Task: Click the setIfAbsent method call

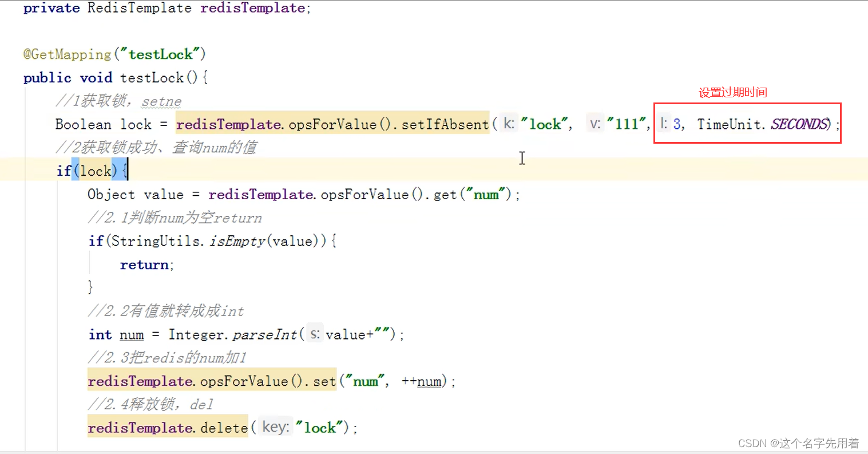Action: [x=445, y=124]
